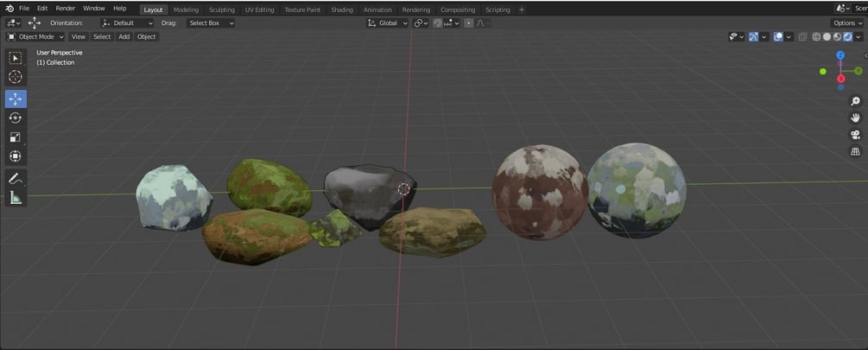The height and width of the screenshot is (350, 868).
Task: Open the viewport Add menu
Action: (124, 36)
